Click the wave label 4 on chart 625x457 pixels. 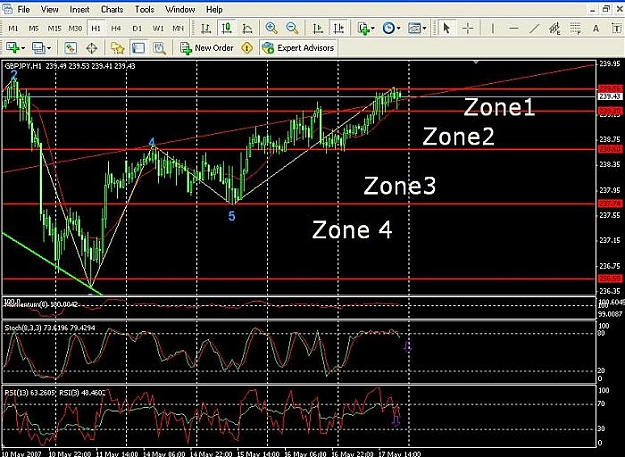point(151,142)
